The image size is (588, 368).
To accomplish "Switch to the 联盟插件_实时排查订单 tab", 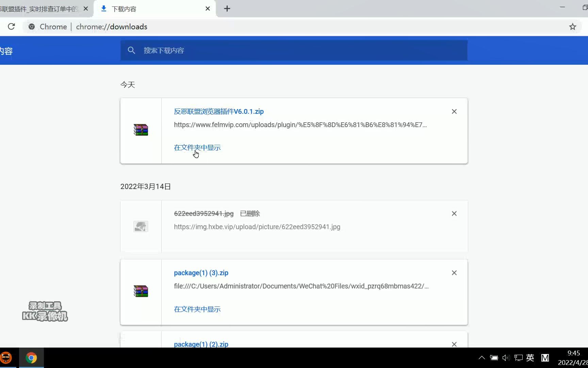I will [39, 9].
